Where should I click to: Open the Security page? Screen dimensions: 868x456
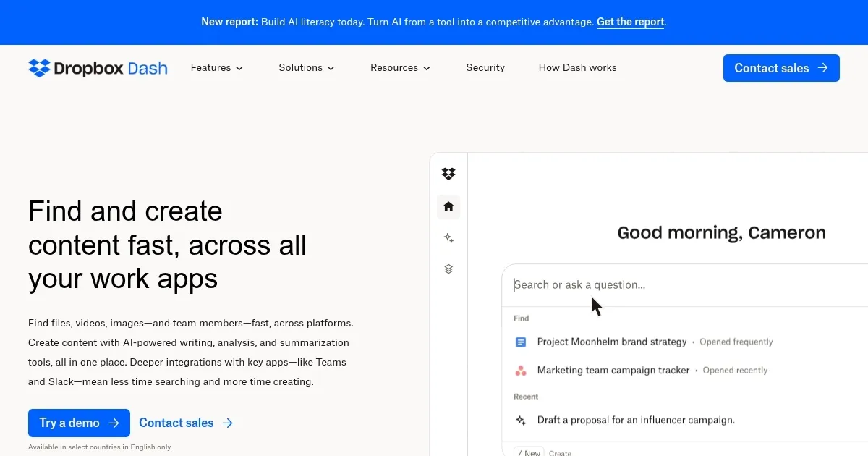485,67
